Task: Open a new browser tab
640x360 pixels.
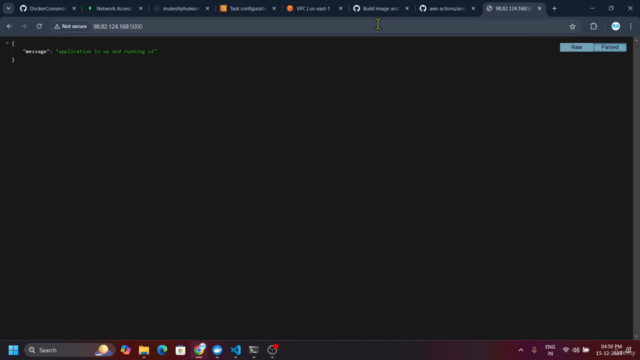Action: 554,8
